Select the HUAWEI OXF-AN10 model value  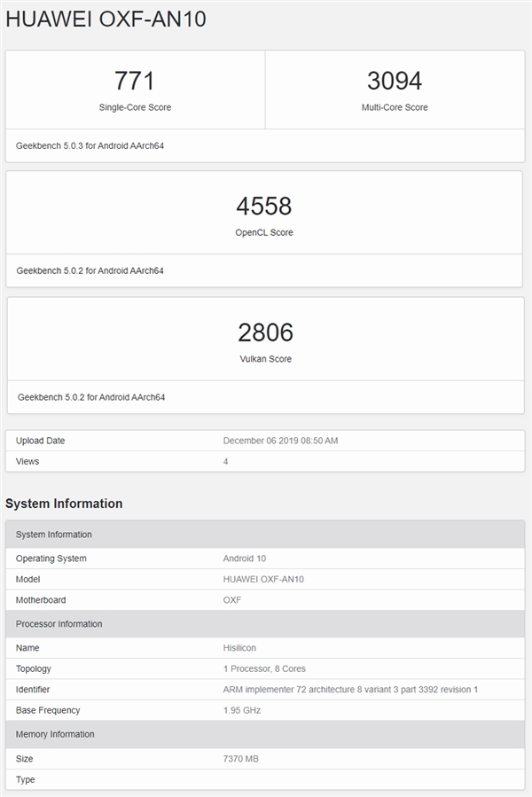point(263,579)
